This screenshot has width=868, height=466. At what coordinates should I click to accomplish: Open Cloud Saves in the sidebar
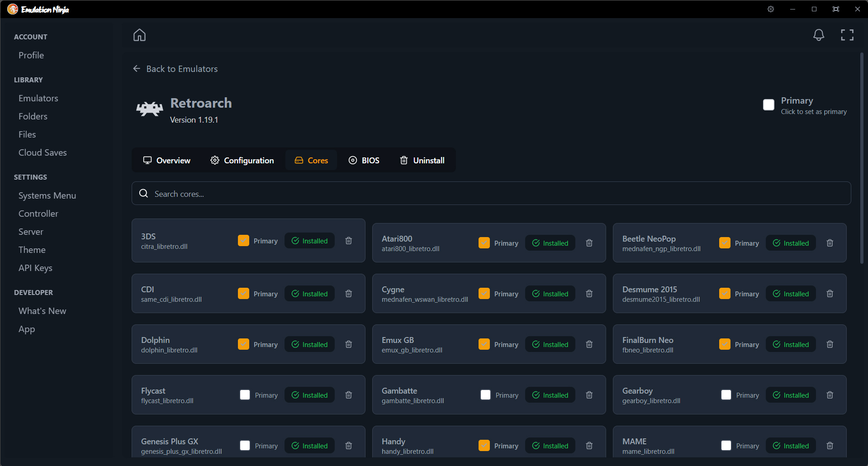click(43, 152)
